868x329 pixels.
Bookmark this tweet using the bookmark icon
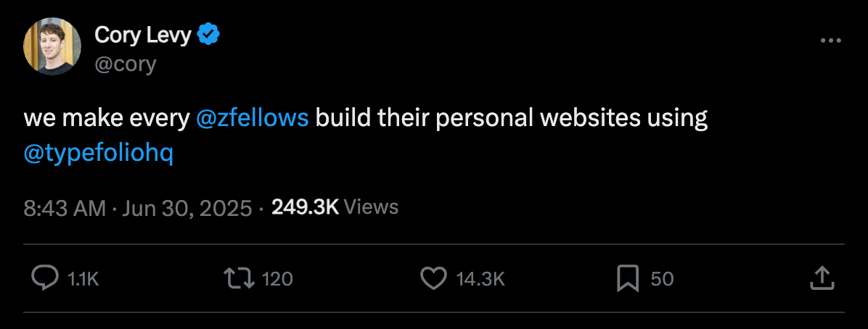tap(628, 279)
